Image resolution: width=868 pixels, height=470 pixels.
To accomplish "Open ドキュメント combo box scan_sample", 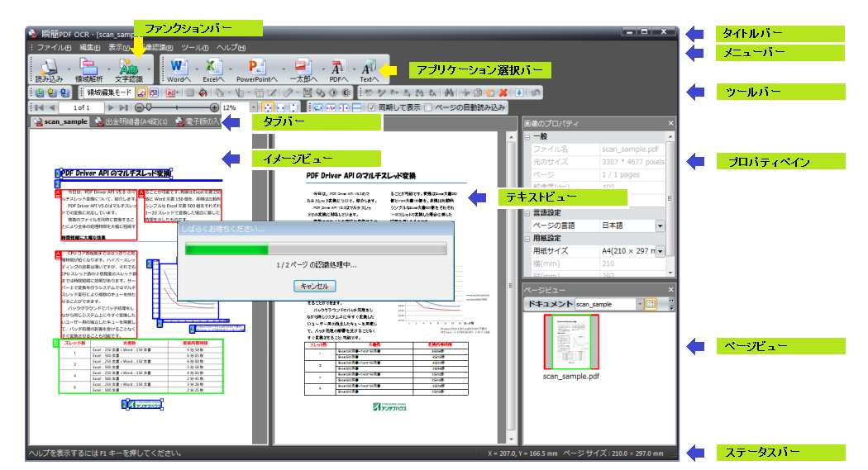I will pyautogui.click(x=609, y=304).
